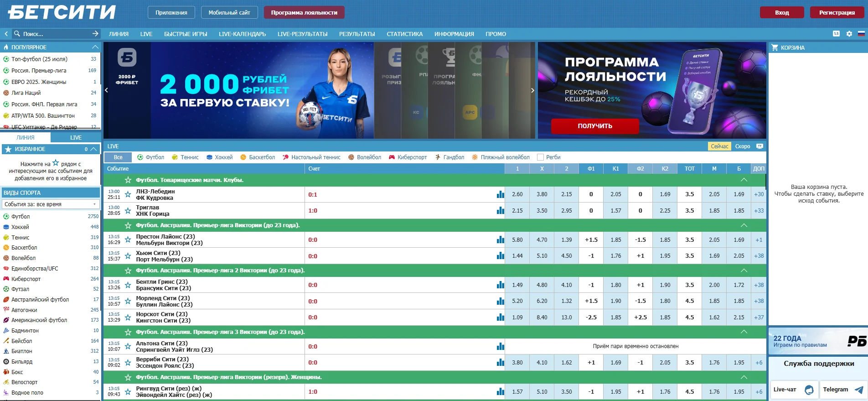Click the video stream filter icon next to Скоро

[x=759, y=146]
